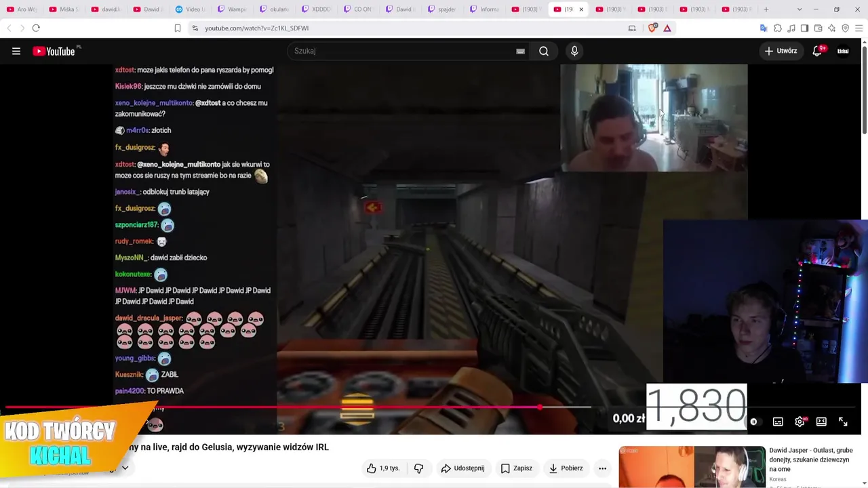Go forward in browser history
Viewport: 868px width, 488px height.
(22, 28)
